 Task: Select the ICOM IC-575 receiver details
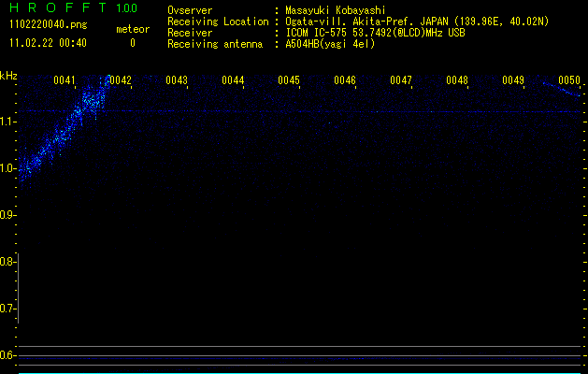[375, 33]
